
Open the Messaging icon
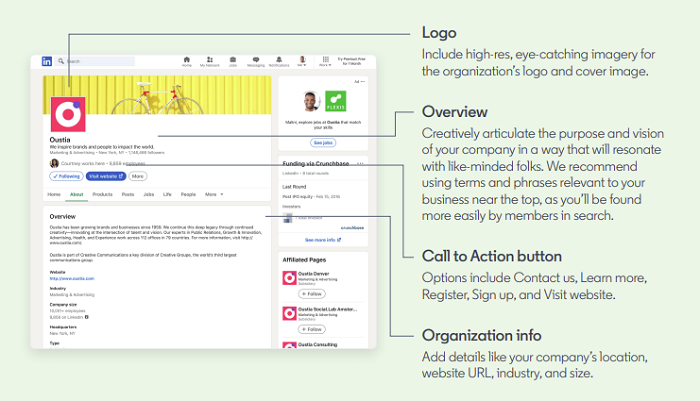[256, 60]
